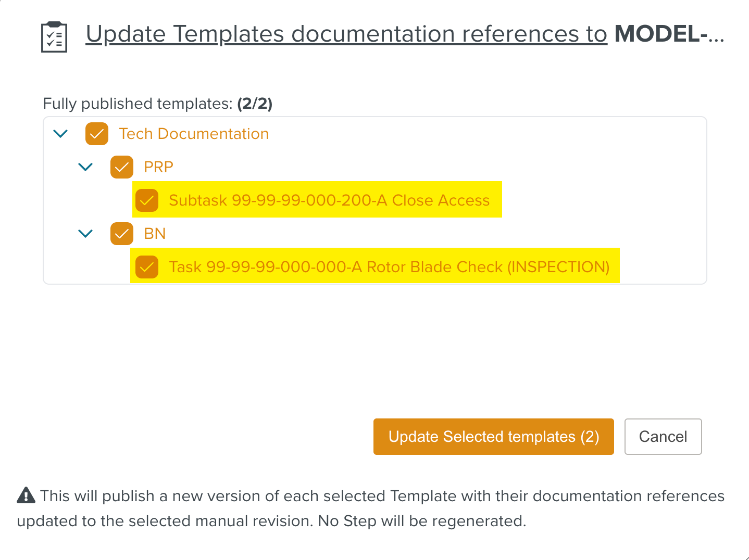Click Update Selected templates (2)
The width and height of the screenshot is (749, 560).
coord(493,437)
